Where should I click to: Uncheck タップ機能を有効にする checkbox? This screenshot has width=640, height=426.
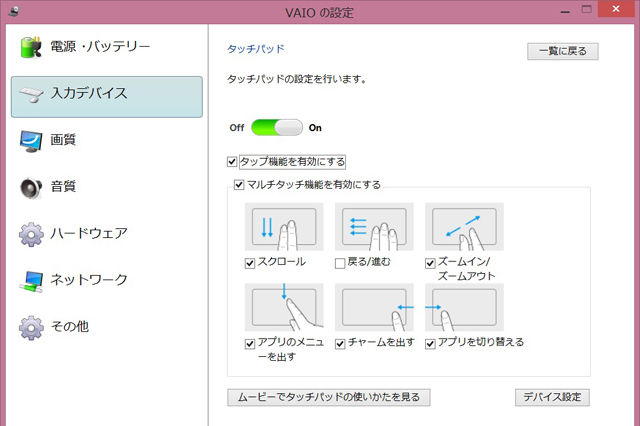pyautogui.click(x=232, y=162)
